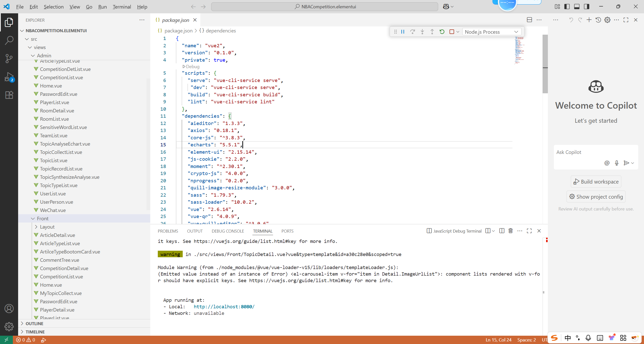
Task: Toggle the primary side bar layout icon
Action: point(567,7)
